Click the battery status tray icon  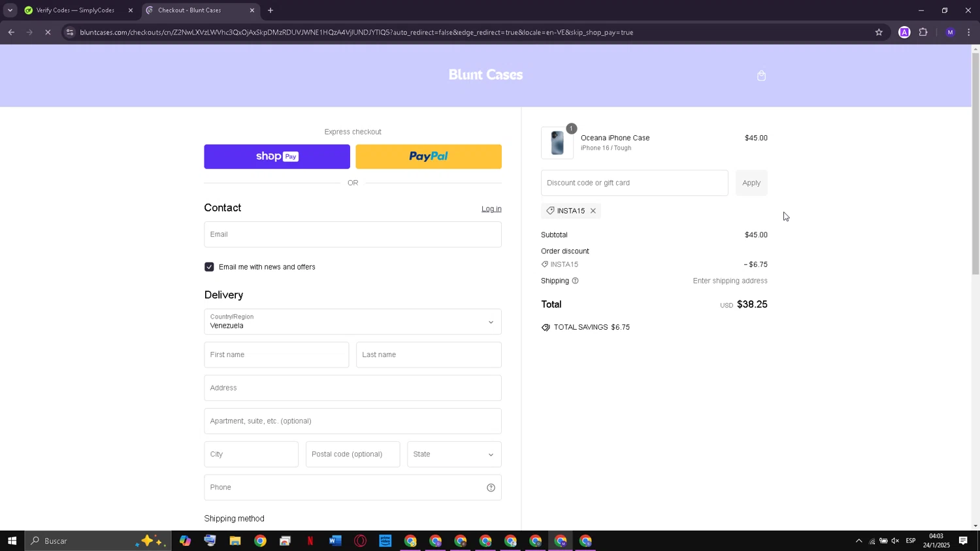(x=883, y=541)
